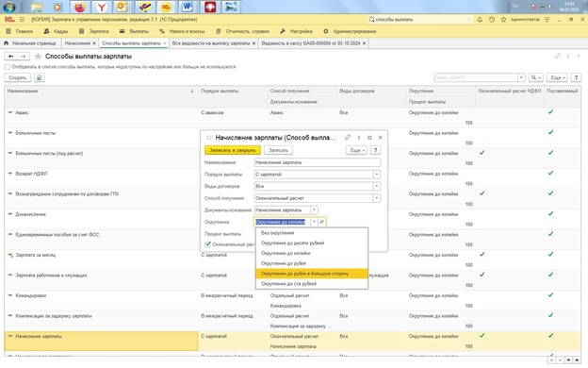Click НДФЛ checkmark in Вознаграждение сотрудникам row
Image resolution: width=588 pixels, height=368 pixels.
(x=482, y=193)
